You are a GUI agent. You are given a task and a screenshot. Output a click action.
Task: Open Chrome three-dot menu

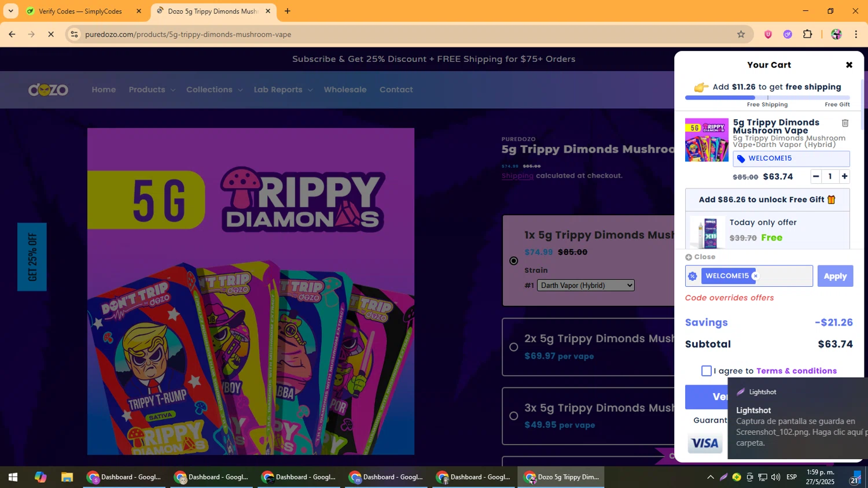pos(856,34)
